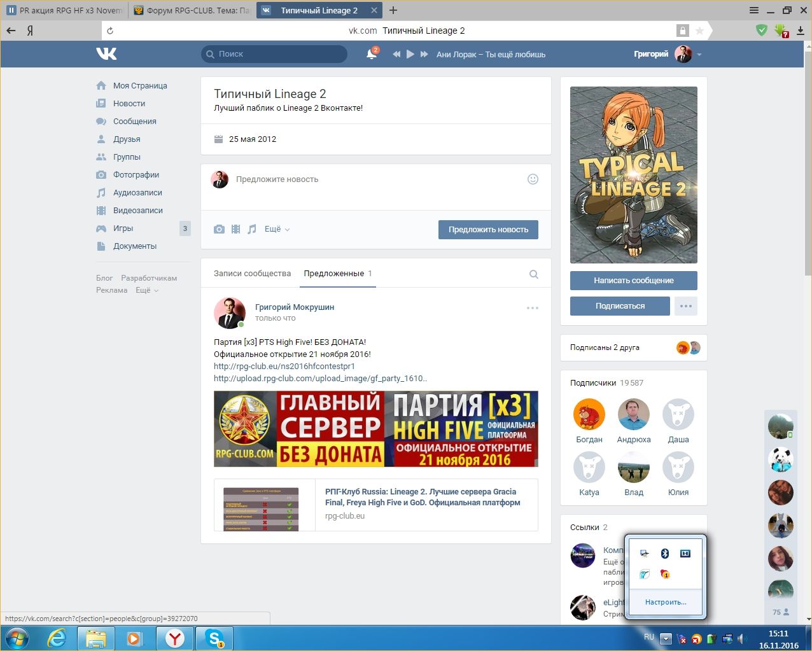Open Фотографии in the sidebar

136,174
